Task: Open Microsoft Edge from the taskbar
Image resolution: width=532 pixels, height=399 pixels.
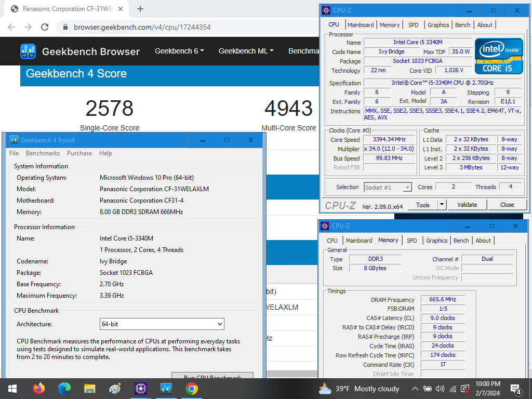Action: pyautogui.click(x=64, y=389)
